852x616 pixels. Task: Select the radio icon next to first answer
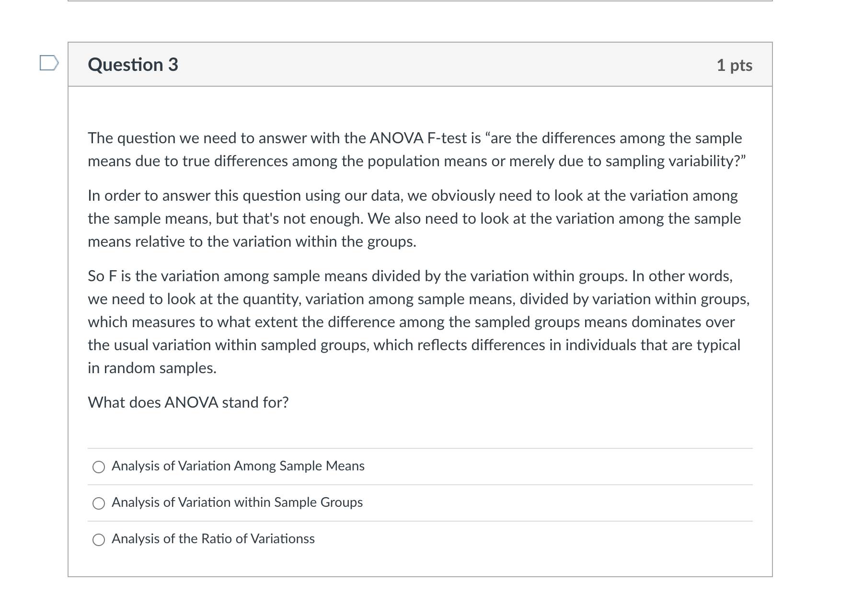pyautogui.click(x=98, y=466)
